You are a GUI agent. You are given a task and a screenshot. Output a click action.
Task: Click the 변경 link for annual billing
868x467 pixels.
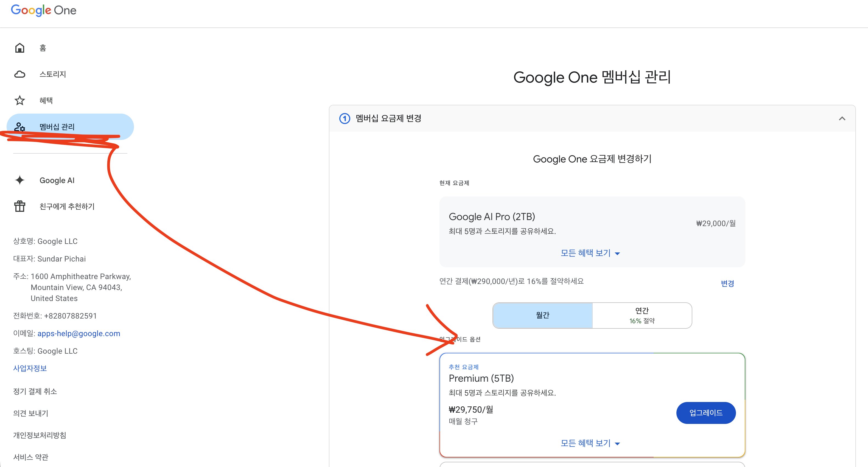tap(727, 283)
